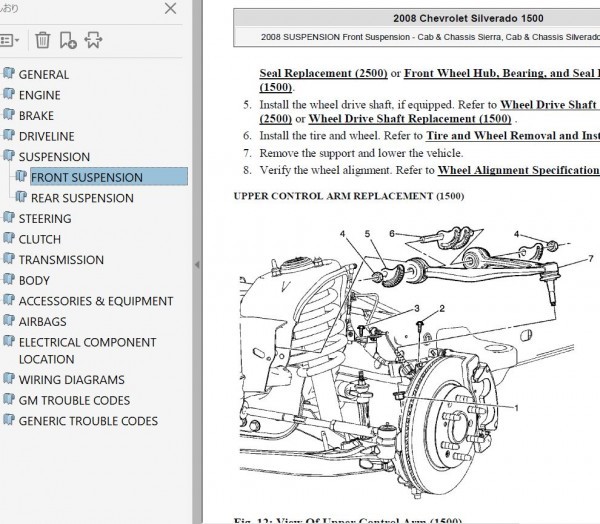Viewport: 600px width, 524px height.
Task: Add a new bookmark icon
Action: (x=68, y=40)
